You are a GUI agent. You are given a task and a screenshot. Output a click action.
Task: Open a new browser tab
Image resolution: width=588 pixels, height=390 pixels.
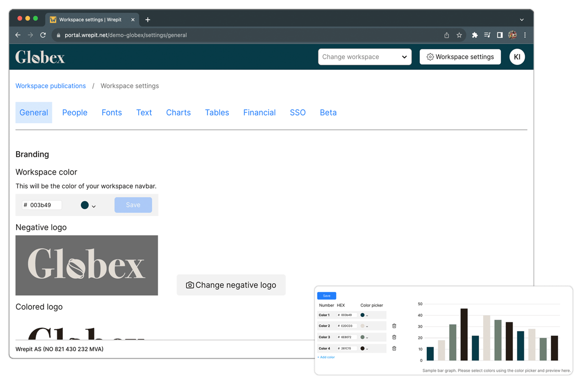[147, 20]
